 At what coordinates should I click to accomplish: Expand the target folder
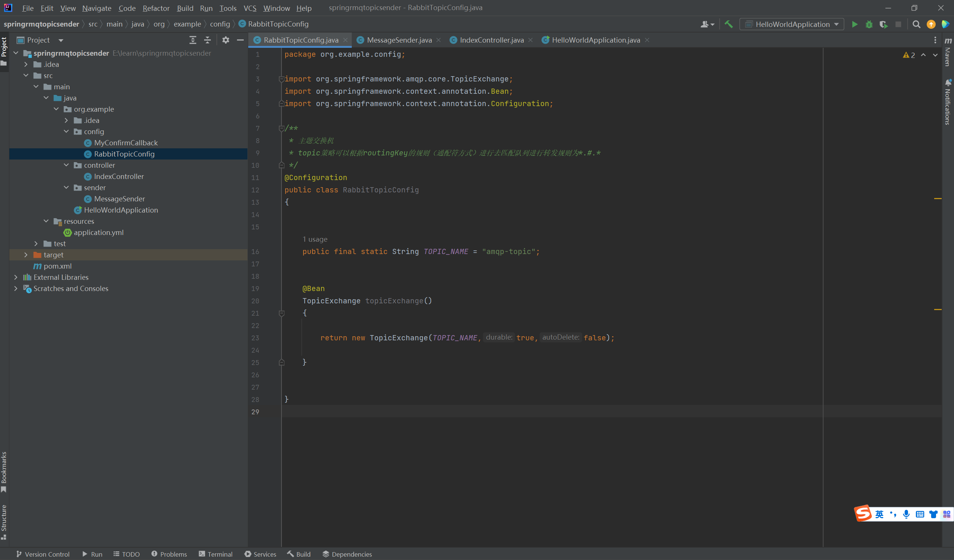26,255
